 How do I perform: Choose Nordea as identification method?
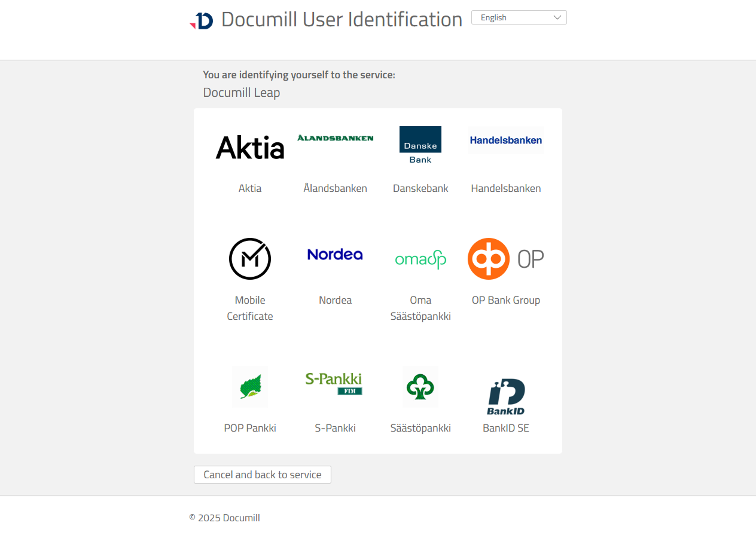(335, 254)
